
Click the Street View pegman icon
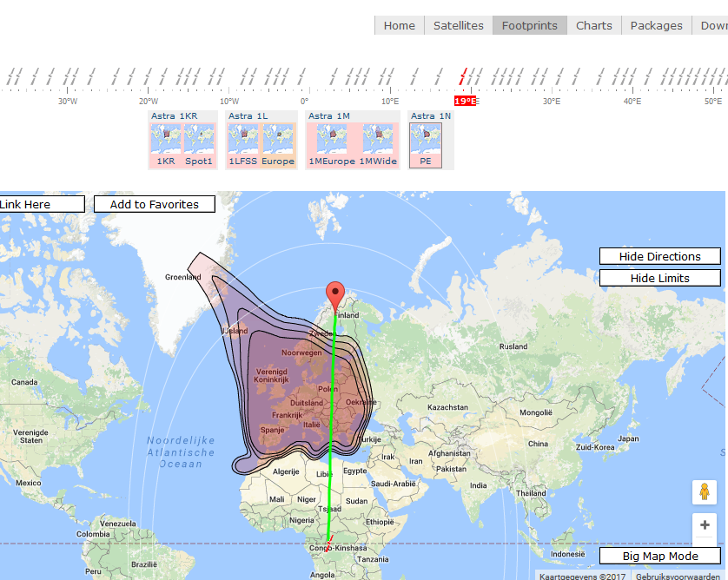tap(705, 491)
